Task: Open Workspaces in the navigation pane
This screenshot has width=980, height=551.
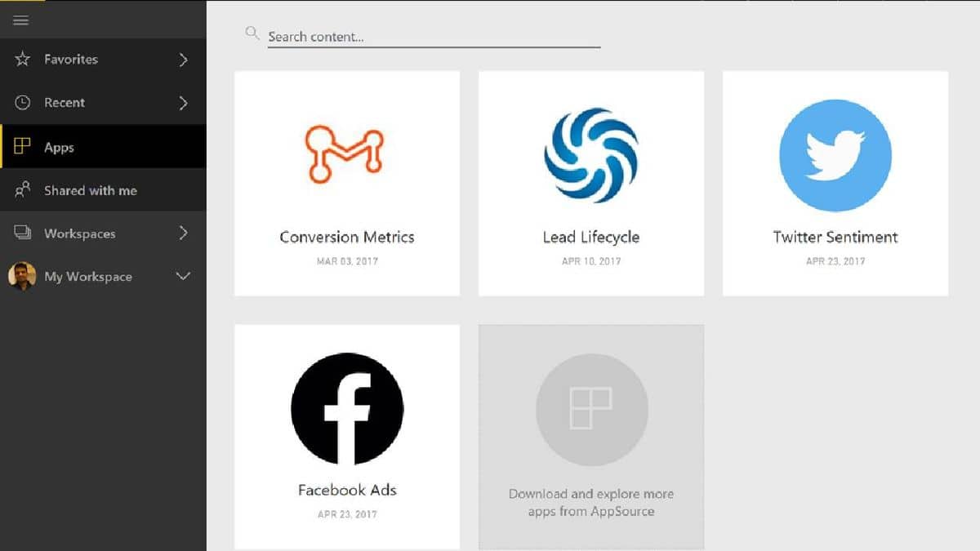Action: 103,233
